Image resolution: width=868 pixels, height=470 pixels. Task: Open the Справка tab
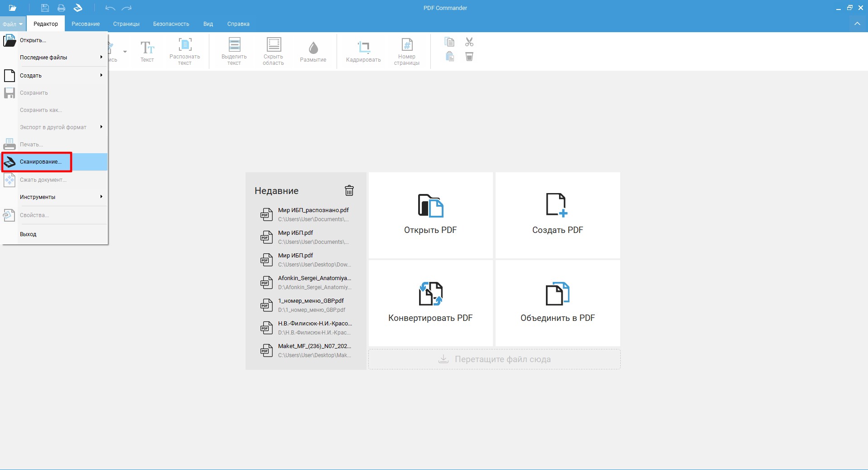(238, 24)
